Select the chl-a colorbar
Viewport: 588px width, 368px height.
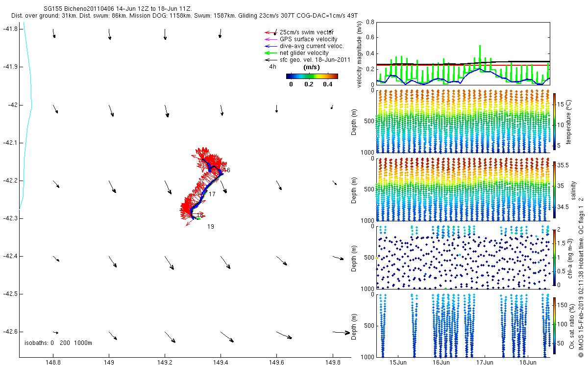tap(555, 257)
